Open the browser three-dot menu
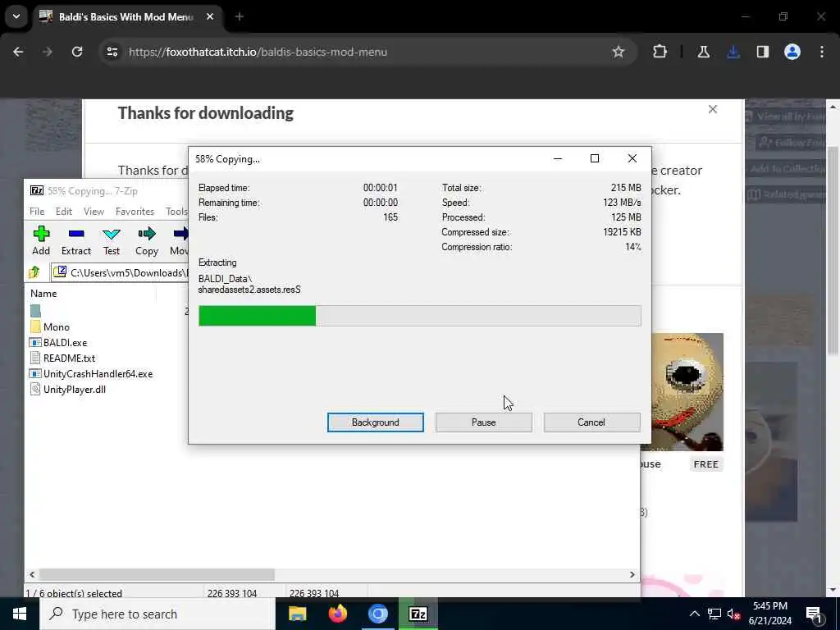This screenshot has width=840, height=630. tap(822, 52)
